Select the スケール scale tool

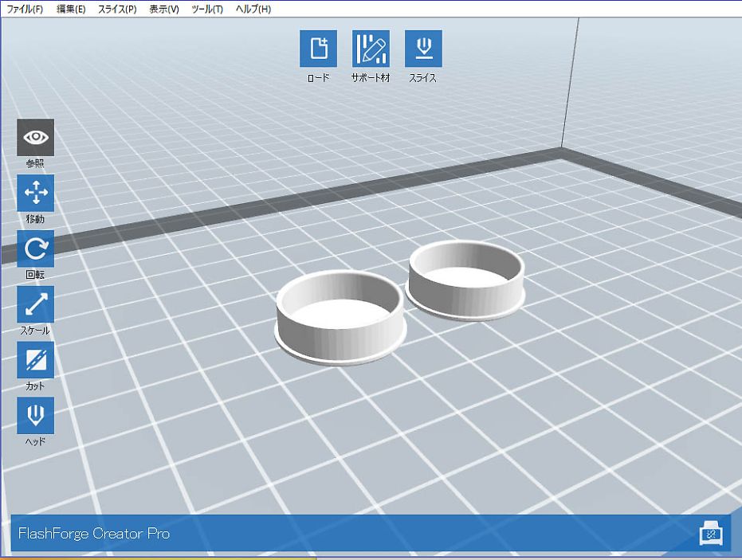[x=36, y=304]
